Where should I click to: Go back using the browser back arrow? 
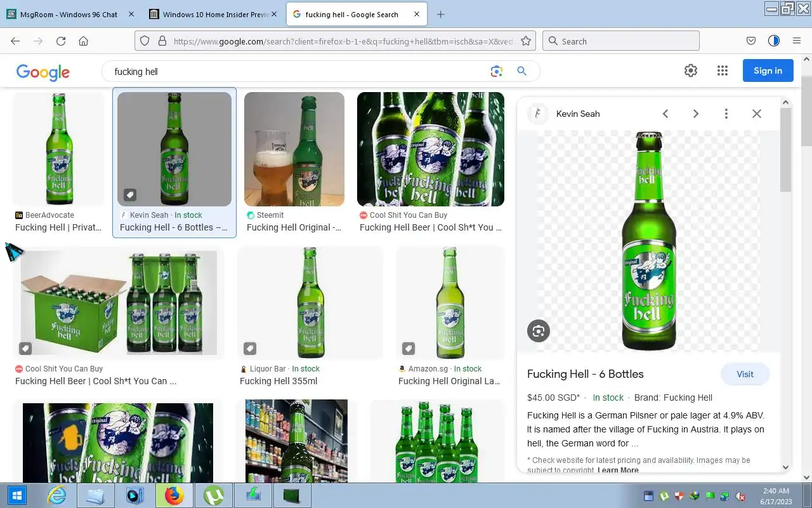(x=15, y=41)
